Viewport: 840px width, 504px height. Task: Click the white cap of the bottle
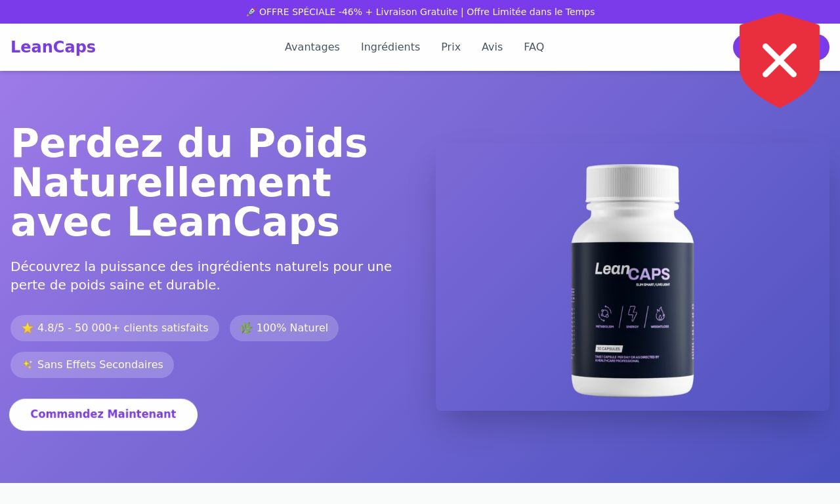pyautogui.click(x=633, y=182)
